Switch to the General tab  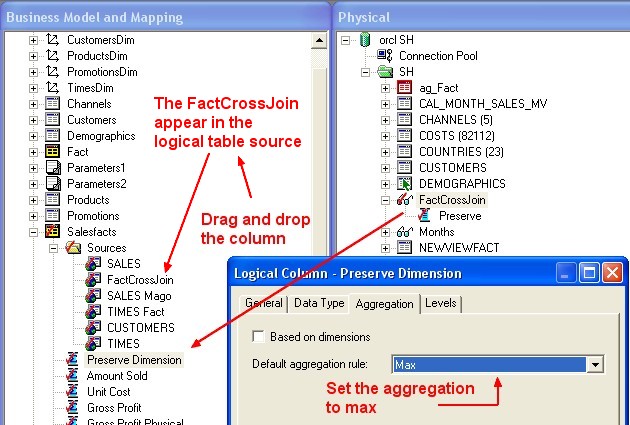point(264,303)
